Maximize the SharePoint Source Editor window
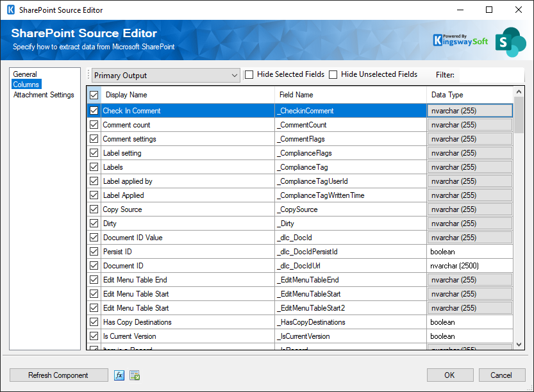The width and height of the screenshot is (534, 392). point(489,10)
